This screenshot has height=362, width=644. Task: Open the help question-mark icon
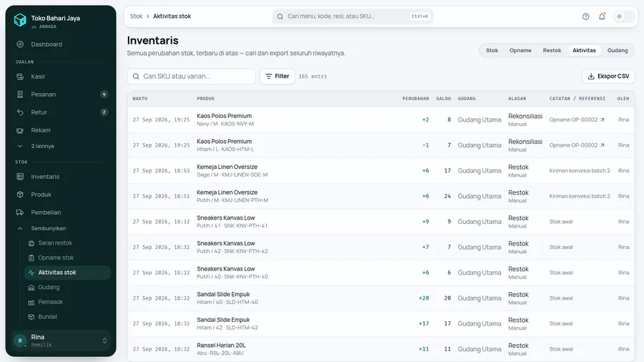coord(585,16)
